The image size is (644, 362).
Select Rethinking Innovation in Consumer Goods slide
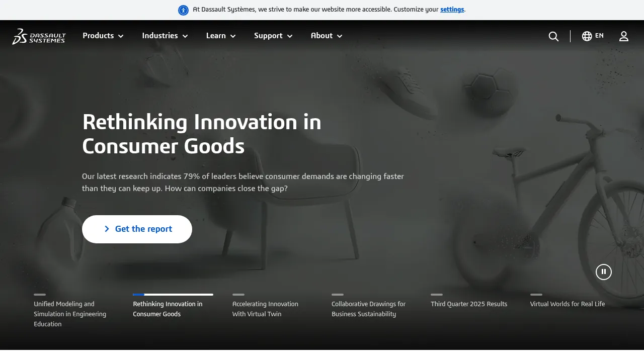click(173, 306)
